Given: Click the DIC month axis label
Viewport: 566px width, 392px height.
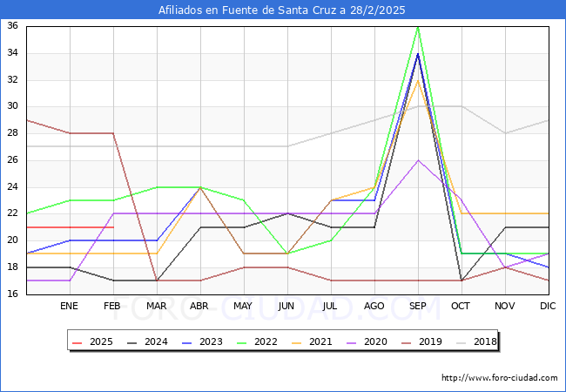Looking at the screenshot, I should (548, 306).
